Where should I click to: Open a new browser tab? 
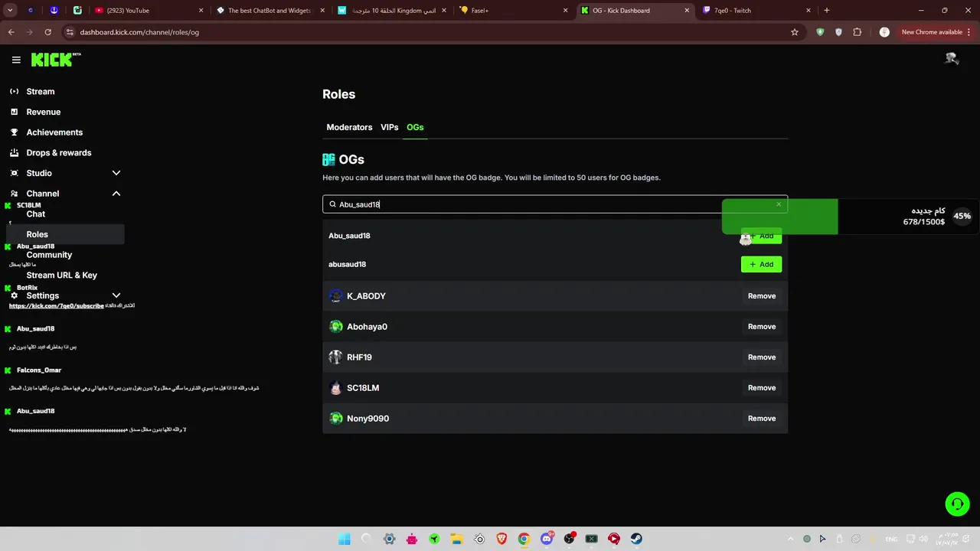827,11
